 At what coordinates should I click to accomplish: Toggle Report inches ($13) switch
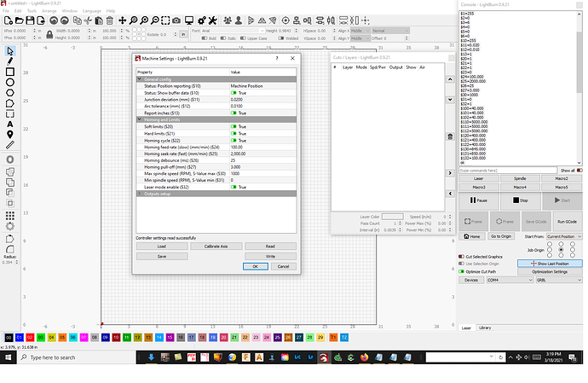point(233,113)
